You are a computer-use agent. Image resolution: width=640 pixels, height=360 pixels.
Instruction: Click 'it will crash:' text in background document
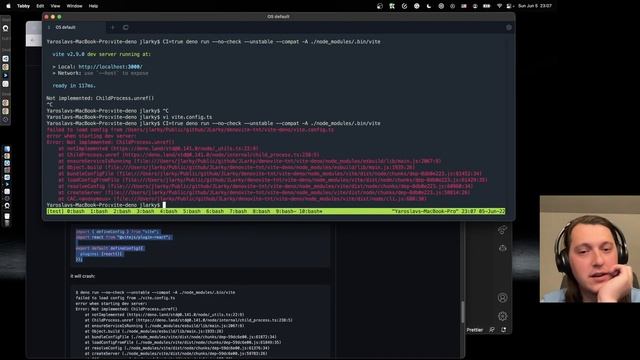82,276
